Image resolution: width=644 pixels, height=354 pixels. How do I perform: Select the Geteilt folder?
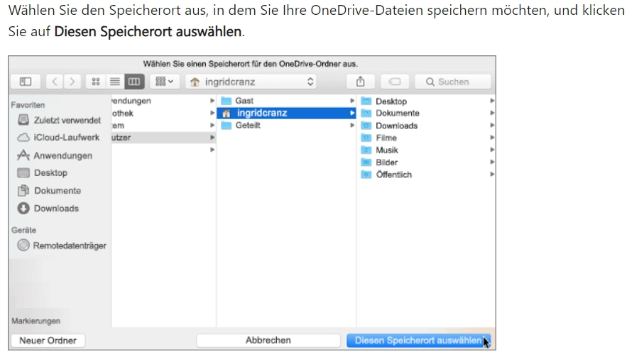[x=286, y=125]
